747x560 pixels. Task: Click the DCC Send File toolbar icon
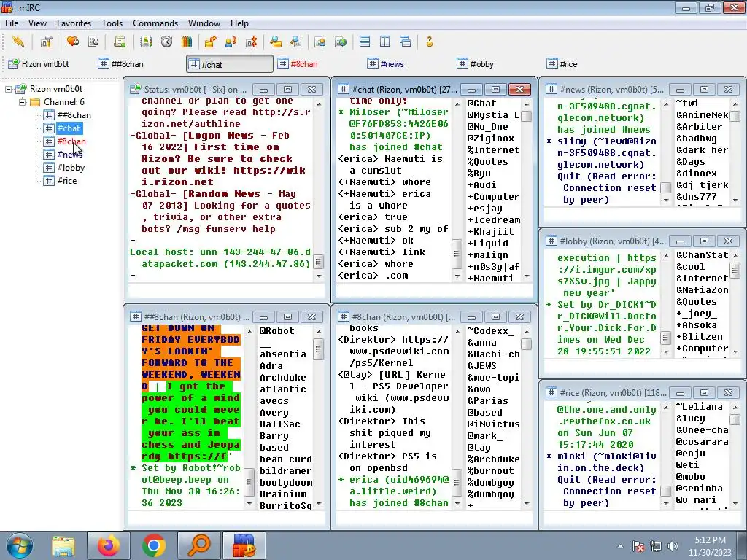click(210, 42)
